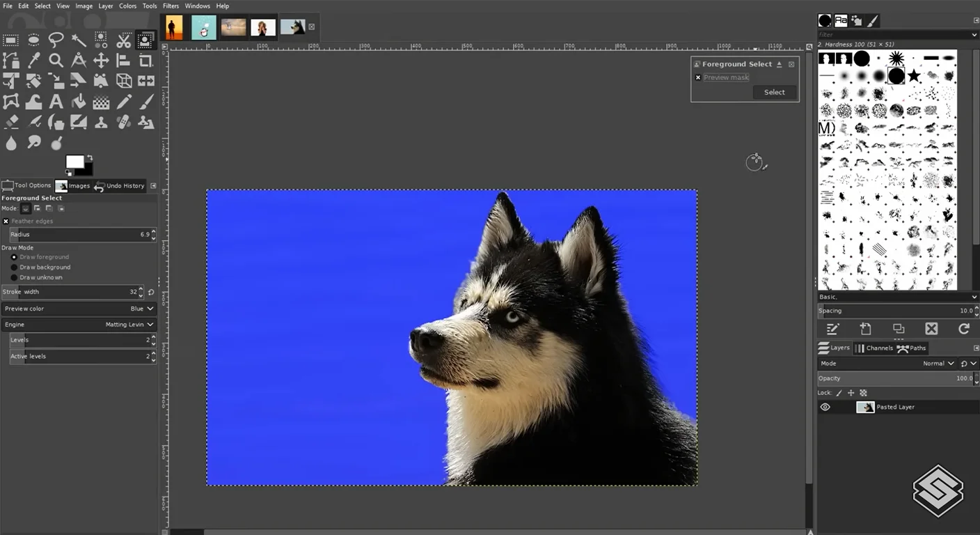Open the Filters menu
The height and width of the screenshot is (535, 980).
point(171,6)
